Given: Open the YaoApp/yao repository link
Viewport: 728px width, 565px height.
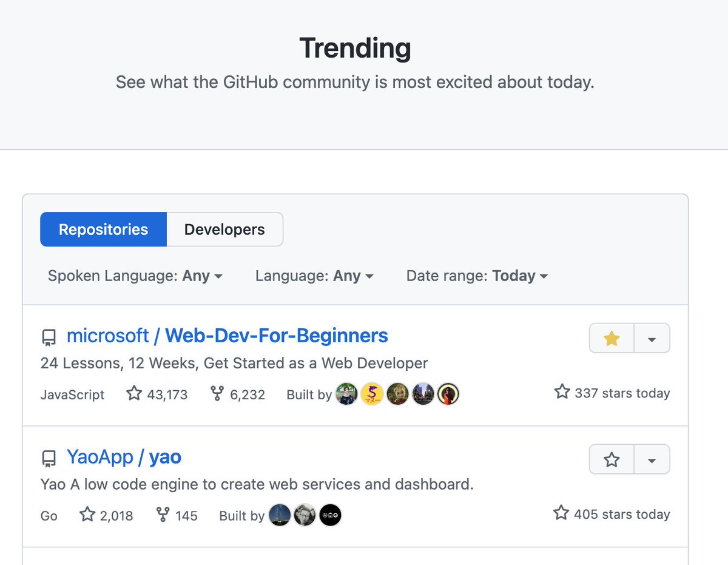Looking at the screenshot, I should (124, 457).
